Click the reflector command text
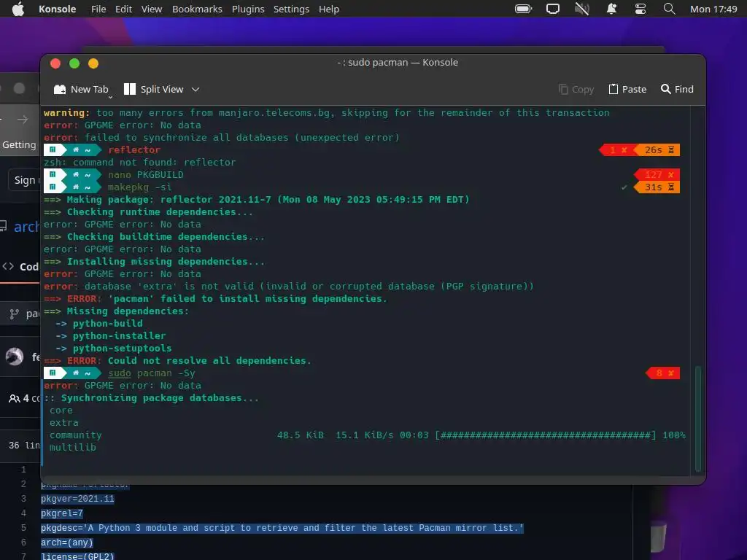The image size is (747, 560). 134,149
